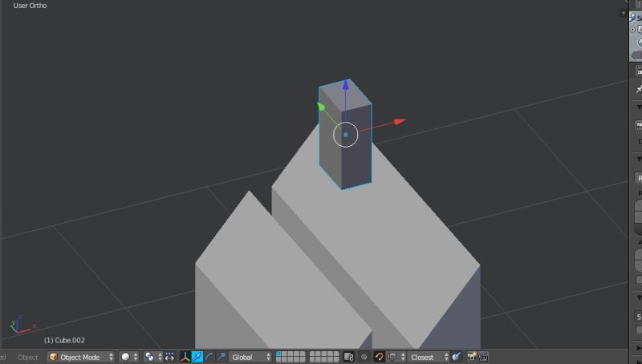Screen dimensions: 642x364
Task: Enable the first layer button of second group
Action: pos(312,354)
